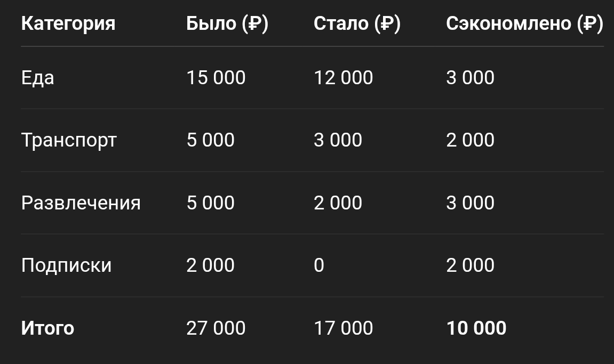Click the bold "Итого" row label
The width and height of the screenshot is (614, 364).
[47, 328]
